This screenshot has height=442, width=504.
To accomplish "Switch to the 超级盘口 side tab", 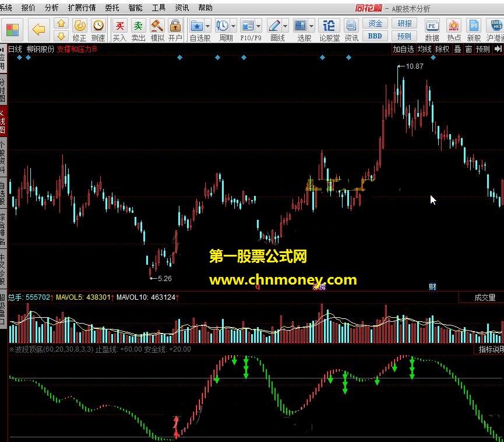I will coord(3,310).
